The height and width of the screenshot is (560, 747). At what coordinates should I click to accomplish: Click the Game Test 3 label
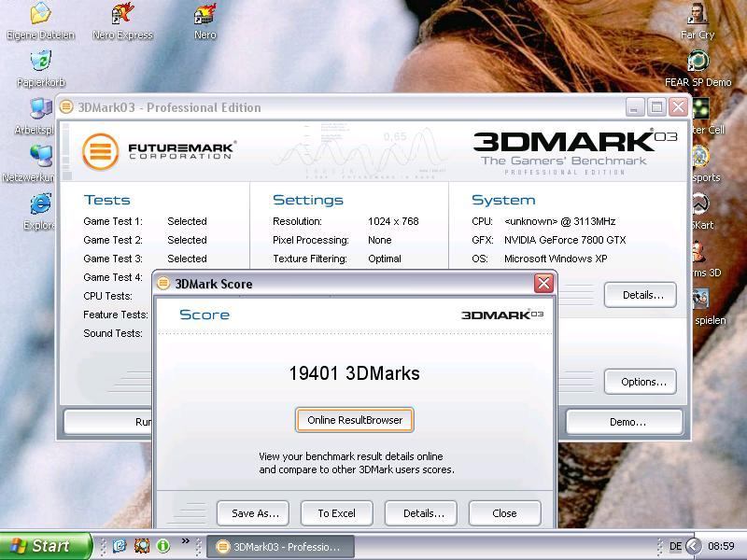113,259
